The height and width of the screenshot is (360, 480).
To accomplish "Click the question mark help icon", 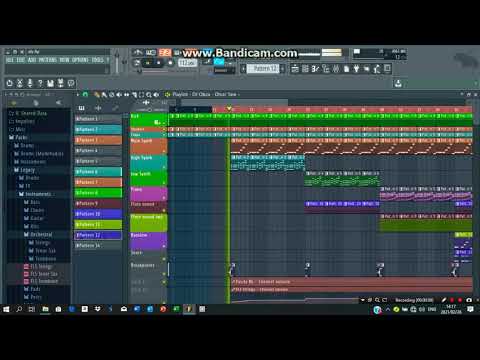I will click(40, 83).
